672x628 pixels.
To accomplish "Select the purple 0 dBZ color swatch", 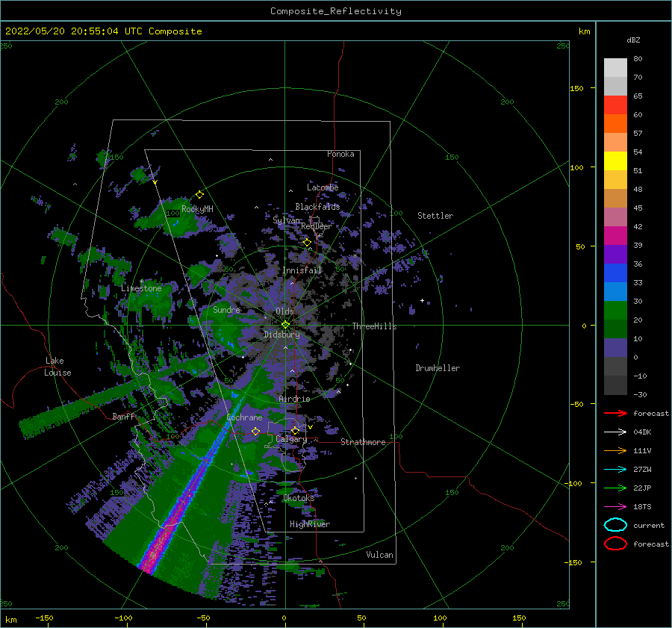I will (x=615, y=347).
